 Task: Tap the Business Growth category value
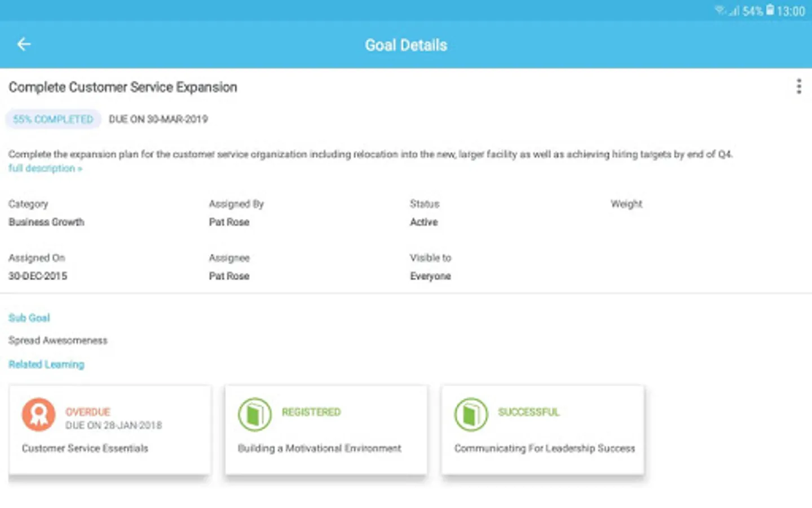pos(46,222)
